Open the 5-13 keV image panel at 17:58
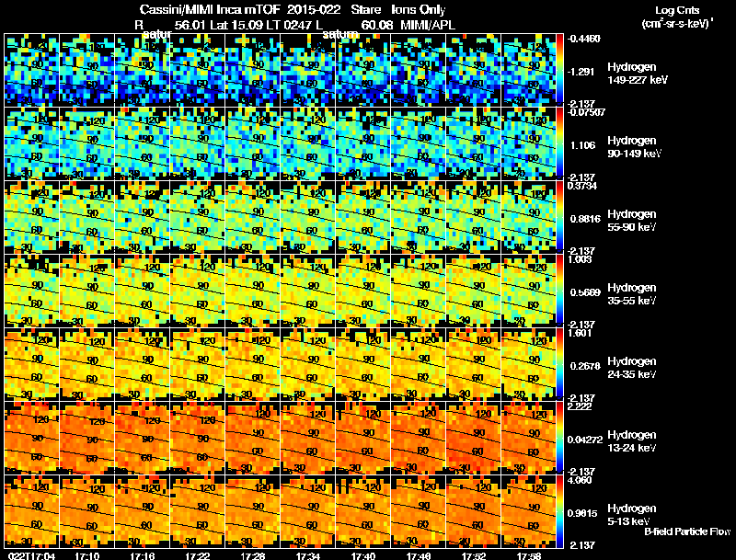 point(528,511)
